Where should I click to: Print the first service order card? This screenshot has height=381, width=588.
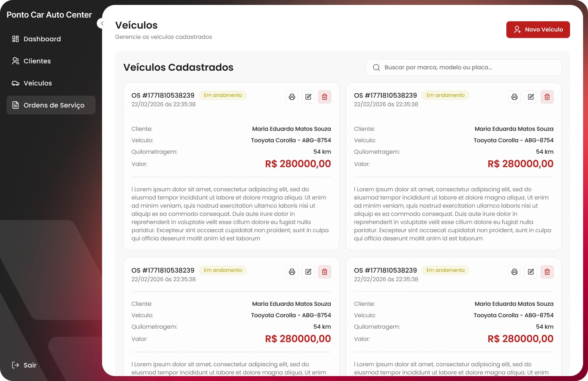(292, 97)
